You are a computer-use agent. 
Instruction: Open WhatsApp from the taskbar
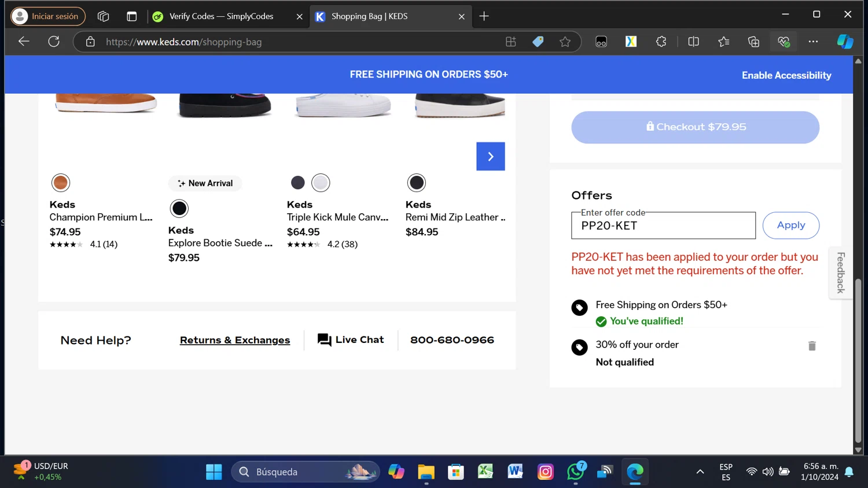[576, 472]
